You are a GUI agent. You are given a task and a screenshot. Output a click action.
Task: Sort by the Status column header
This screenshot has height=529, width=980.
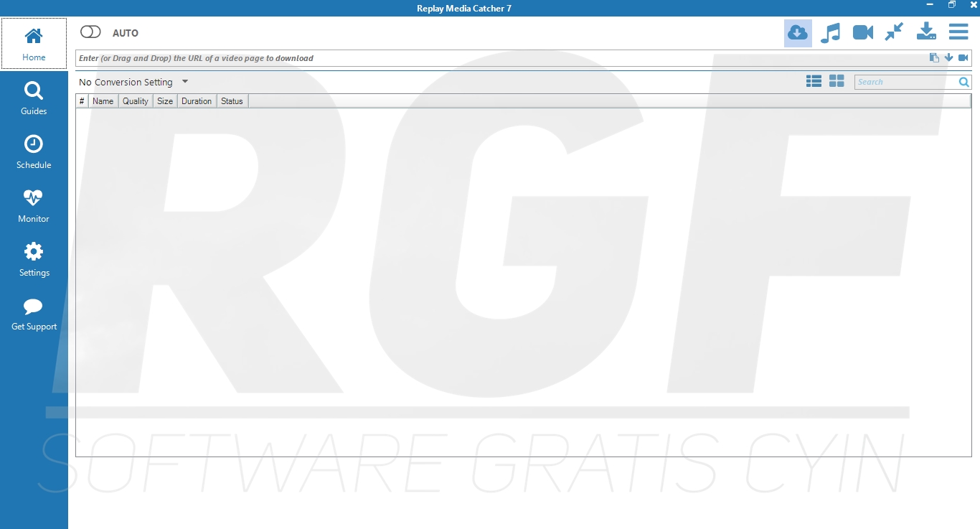[x=232, y=101]
